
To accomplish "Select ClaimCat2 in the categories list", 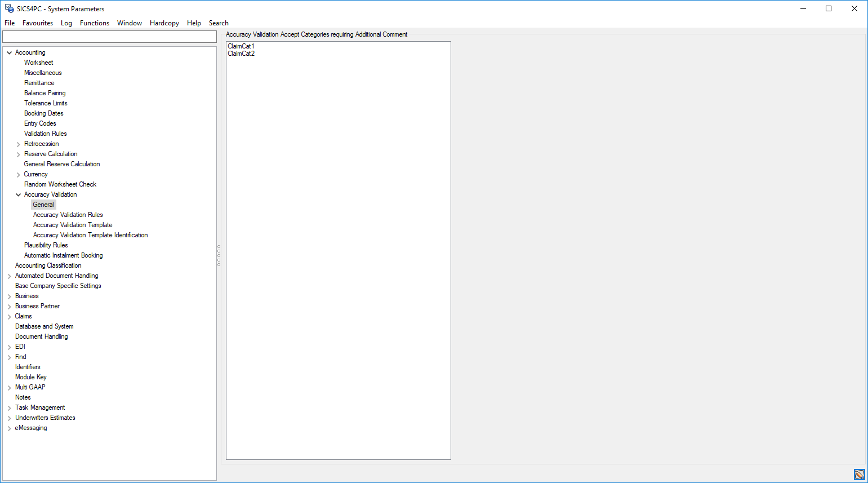I will coord(241,54).
